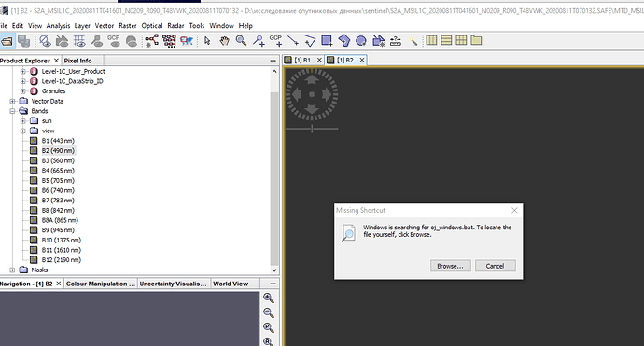Select band B8A (865 nm)
The height and width of the screenshot is (346, 644).
coord(60,220)
